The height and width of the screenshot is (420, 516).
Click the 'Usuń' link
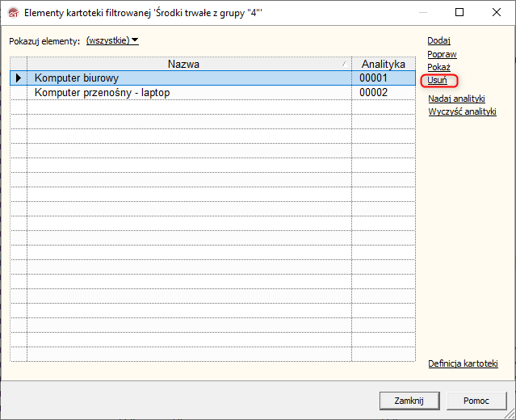click(x=437, y=80)
